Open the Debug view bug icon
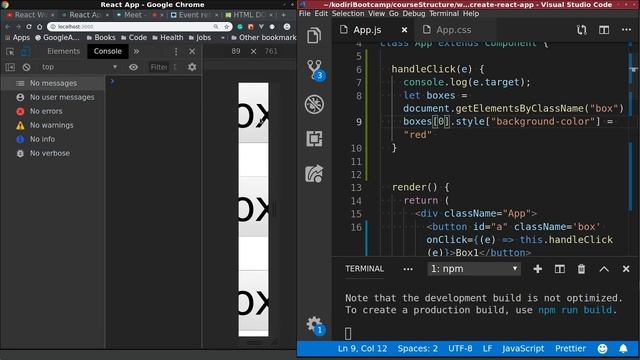The height and width of the screenshot is (360, 640). point(314,104)
